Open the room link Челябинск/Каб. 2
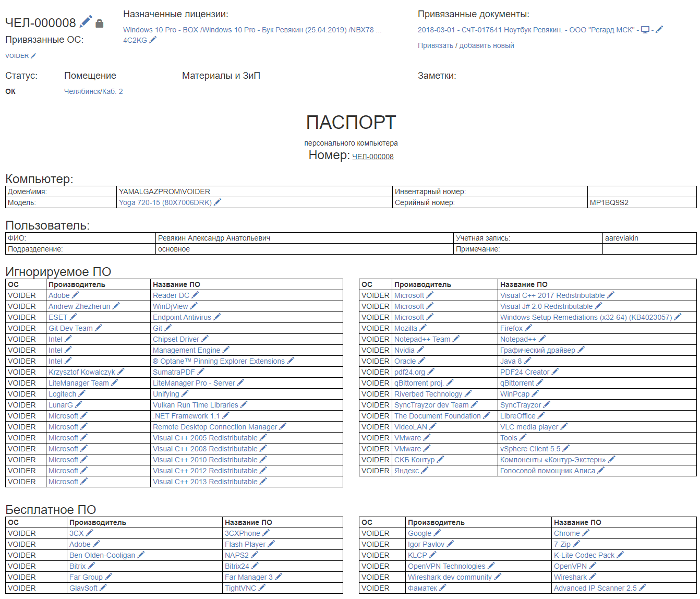The width and height of the screenshot is (700, 599). [93, 91]
